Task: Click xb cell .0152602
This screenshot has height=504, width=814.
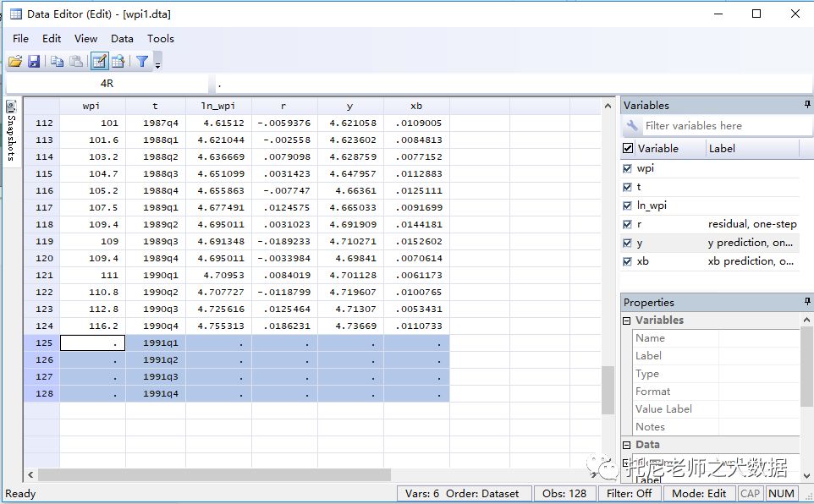Action: coord(416,241)
